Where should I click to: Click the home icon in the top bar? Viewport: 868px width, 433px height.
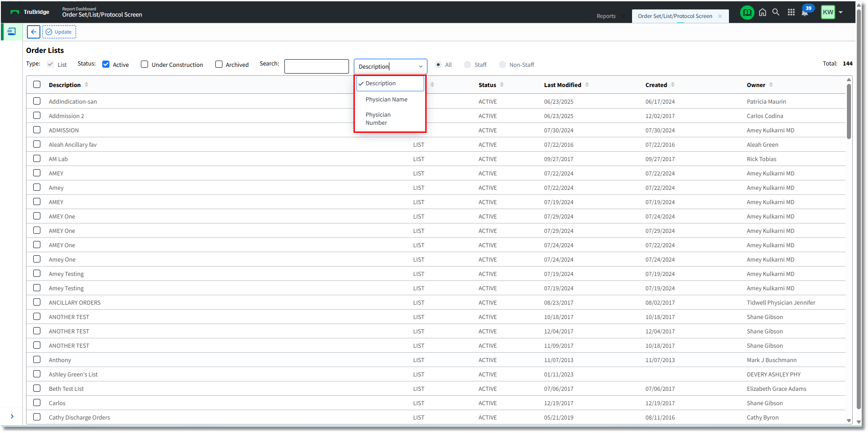click(x=763, y=12)
